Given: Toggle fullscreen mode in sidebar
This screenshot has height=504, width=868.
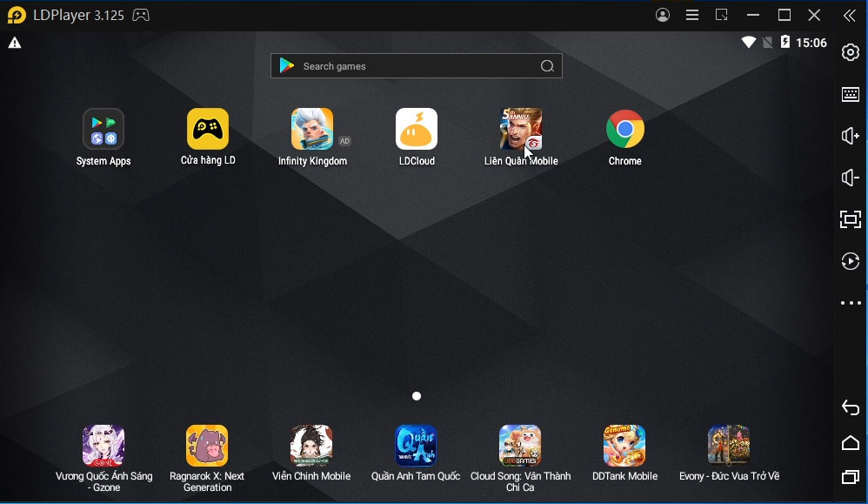Looking at the screenshot, I should point(851,219).
